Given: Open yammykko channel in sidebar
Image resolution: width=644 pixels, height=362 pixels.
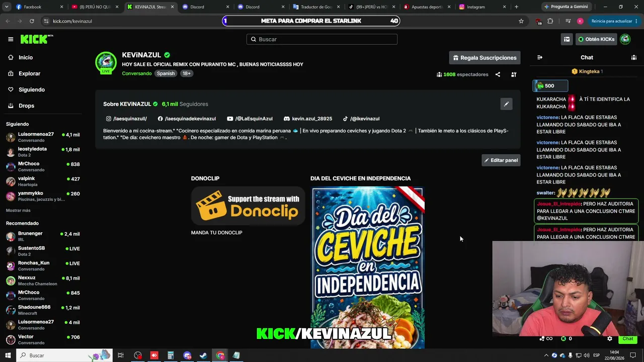Looking at the screenshot, I should tap(43, 196).
